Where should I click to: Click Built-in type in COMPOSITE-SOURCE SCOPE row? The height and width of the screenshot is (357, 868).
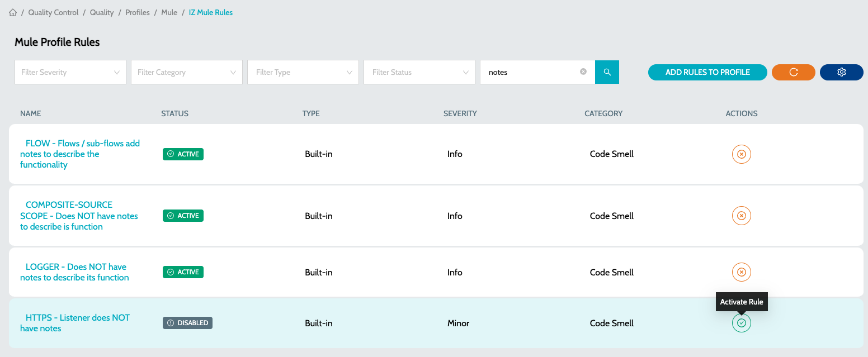(319, 216)
